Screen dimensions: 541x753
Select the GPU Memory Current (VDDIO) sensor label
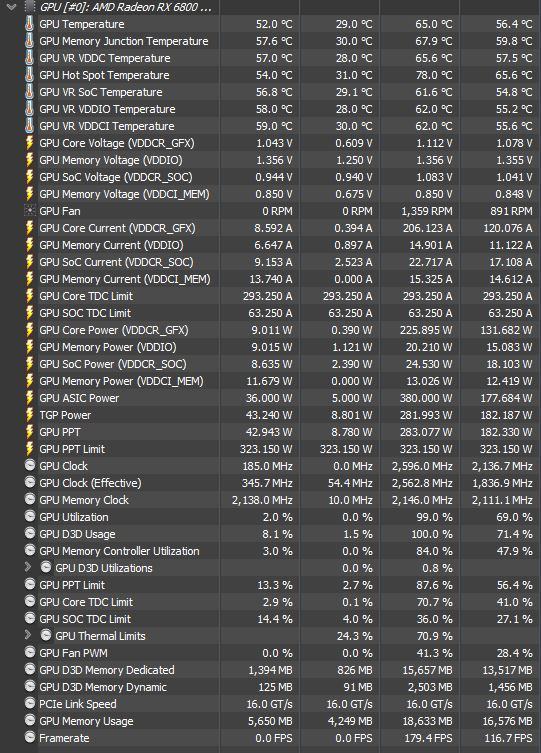[x=111, y=245]
